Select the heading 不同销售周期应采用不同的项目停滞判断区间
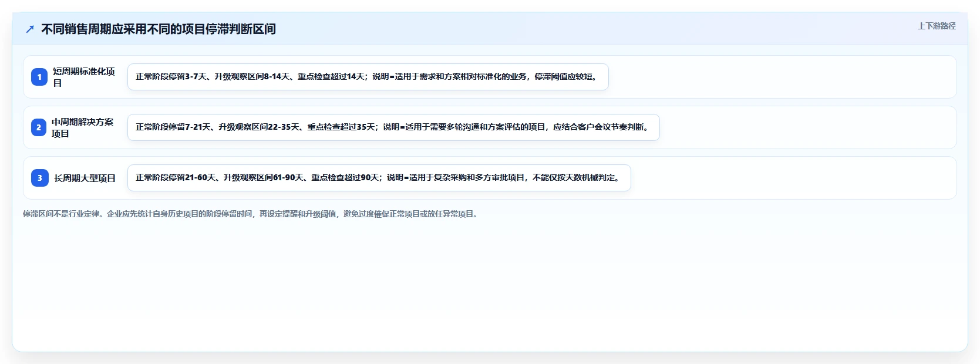Viewport: 980px width, 364px height. [159, 29]
